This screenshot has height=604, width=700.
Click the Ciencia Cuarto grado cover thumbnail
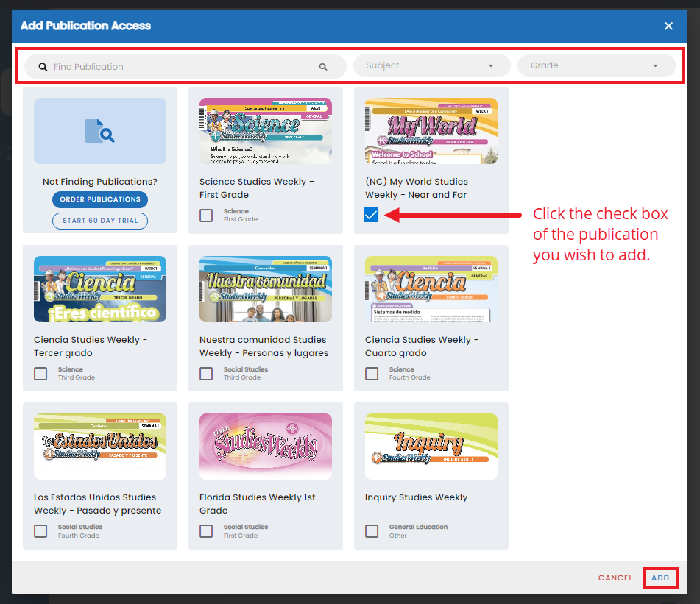click(x=431, y=289)
